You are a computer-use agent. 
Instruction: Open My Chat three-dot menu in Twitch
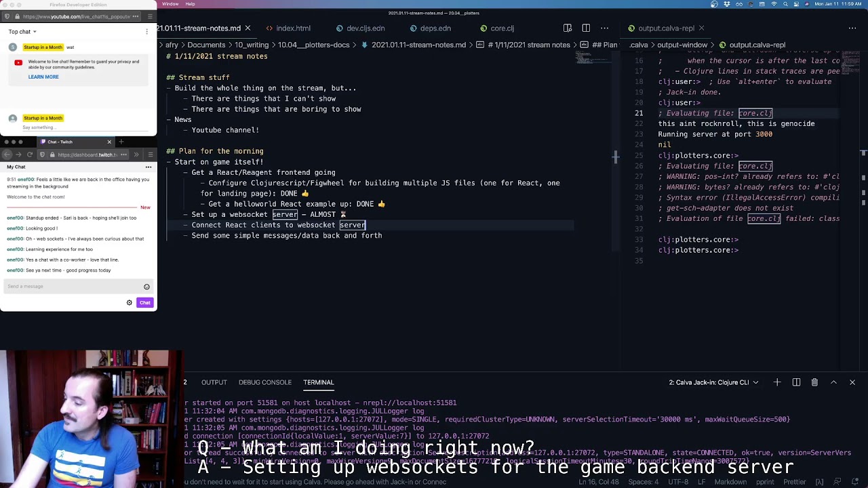(x=149, y=167)
